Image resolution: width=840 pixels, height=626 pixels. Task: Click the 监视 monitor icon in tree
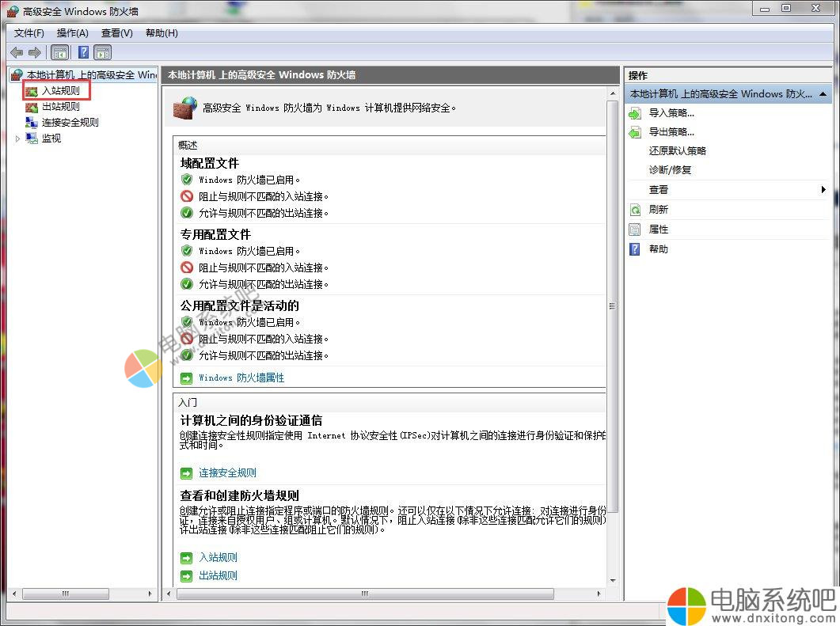[x=32, y=138]
